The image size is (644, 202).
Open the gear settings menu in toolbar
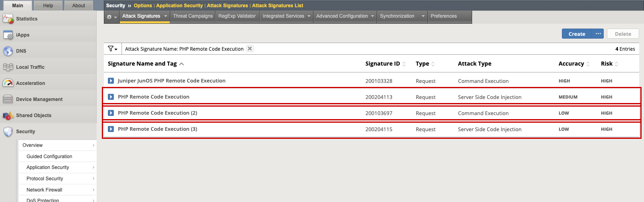(111, 17)
